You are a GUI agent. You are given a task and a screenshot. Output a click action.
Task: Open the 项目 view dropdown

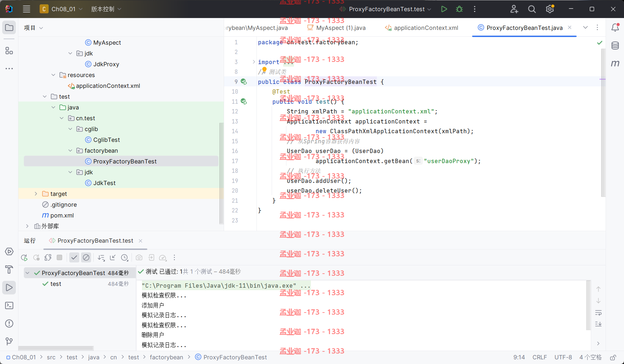34,28
